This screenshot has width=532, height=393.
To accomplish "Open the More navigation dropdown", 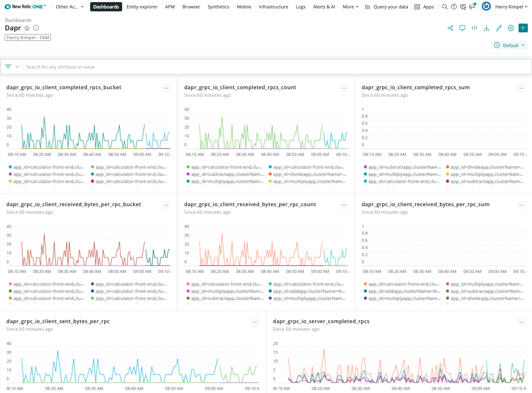I will tap(350, 7).
